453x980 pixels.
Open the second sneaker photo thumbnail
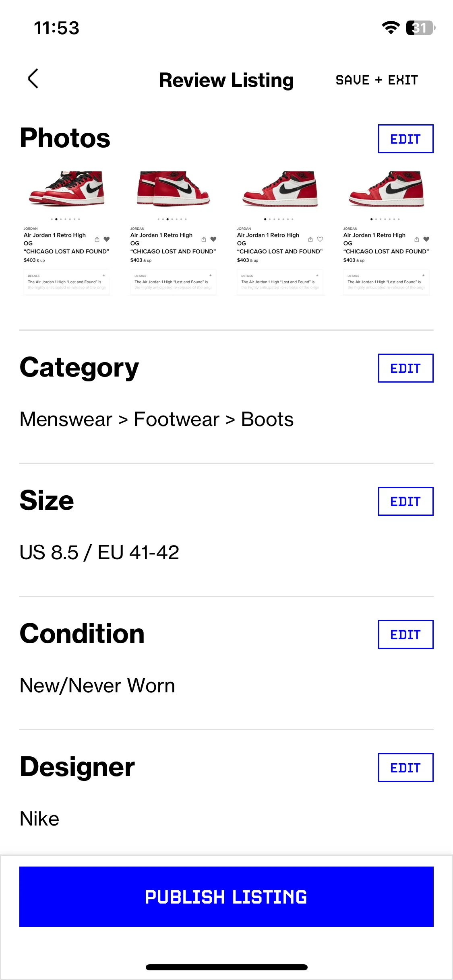[x=173, y=233]
